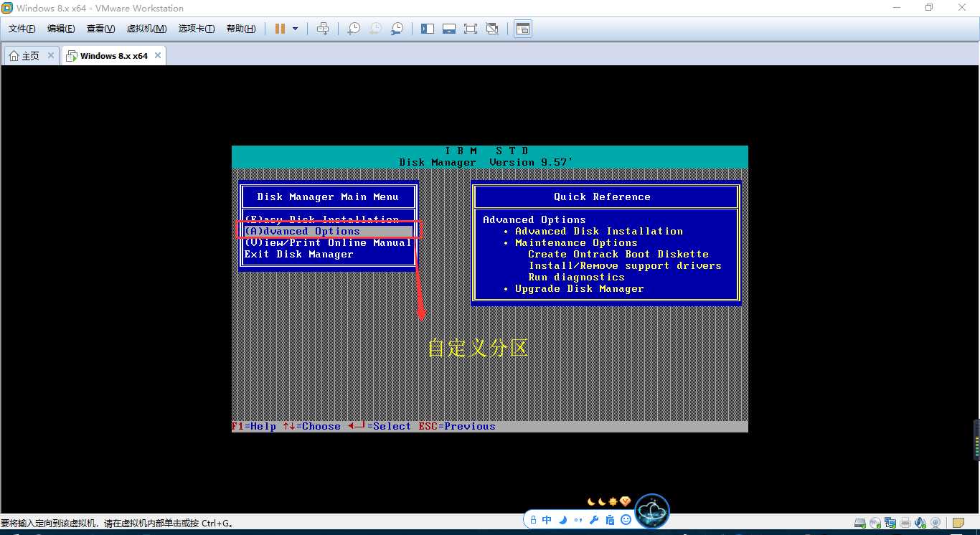Toggle the library sidebar panel

click(428, 29)
